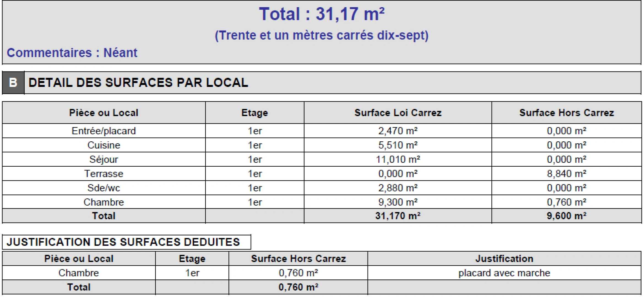Click "Pièce ou Local" header of the detail table

104,113
